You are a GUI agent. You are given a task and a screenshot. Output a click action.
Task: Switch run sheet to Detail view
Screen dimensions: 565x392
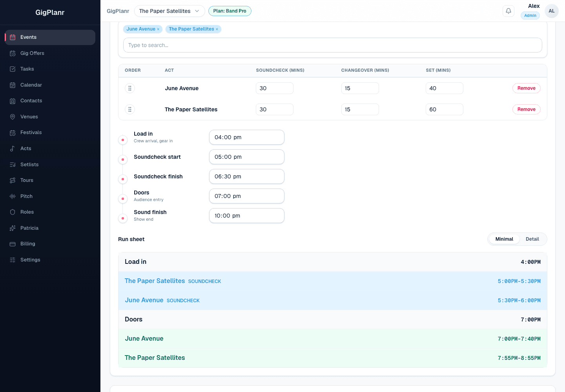click(532, 239)
